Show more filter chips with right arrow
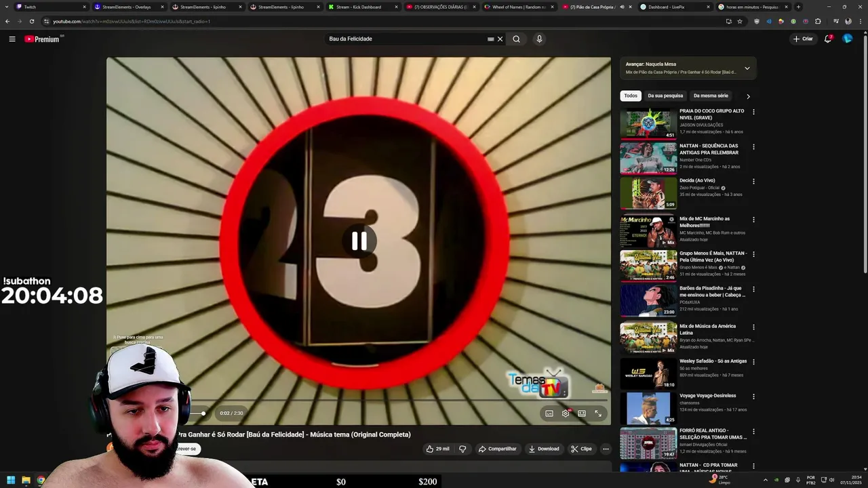This screenshot has width=868, height=488. pos(748,96)
